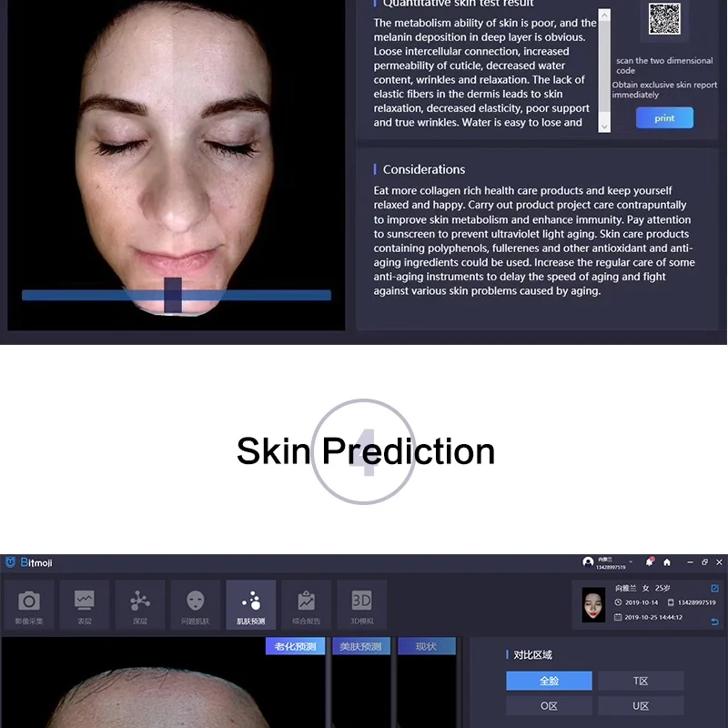Screen dimensions: 728x728
Task: Click the date 2019-10-25 14:44:12
Action: [653, 617]
